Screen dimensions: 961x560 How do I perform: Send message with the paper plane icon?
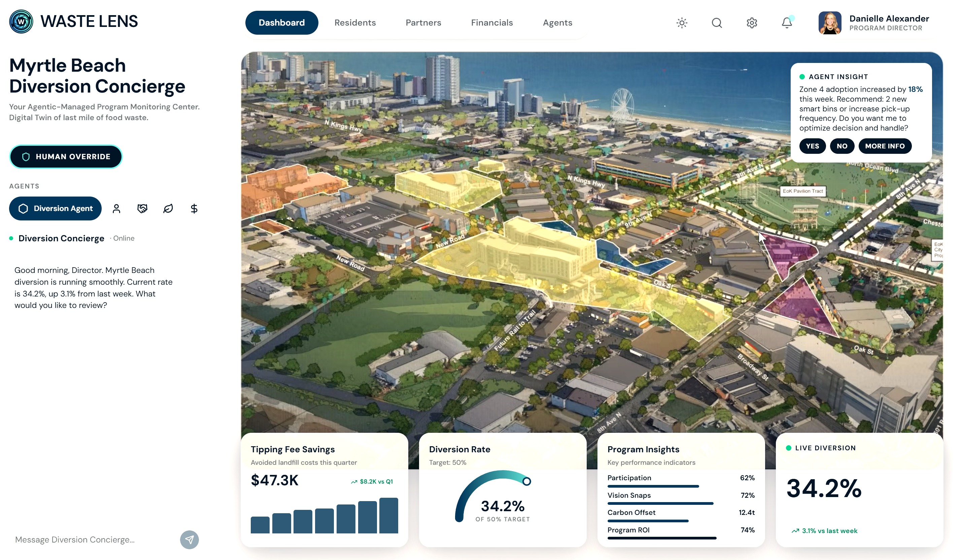pyautogui.click(x=189, y=539)
